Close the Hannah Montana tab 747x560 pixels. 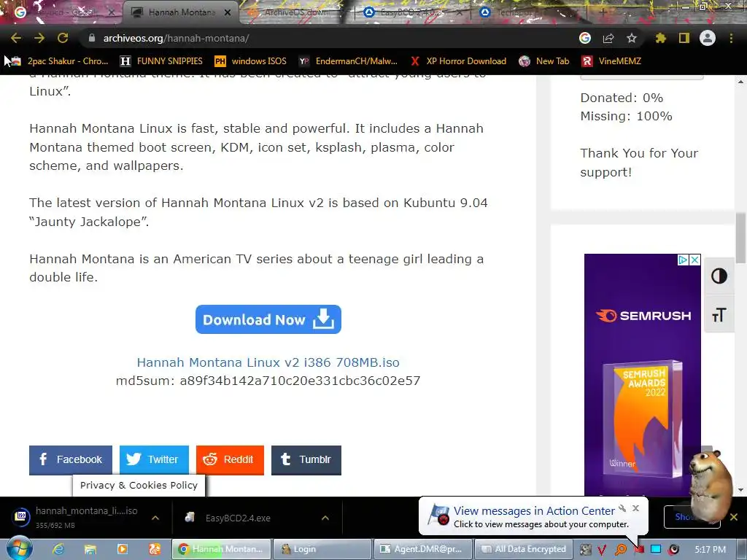228,12
